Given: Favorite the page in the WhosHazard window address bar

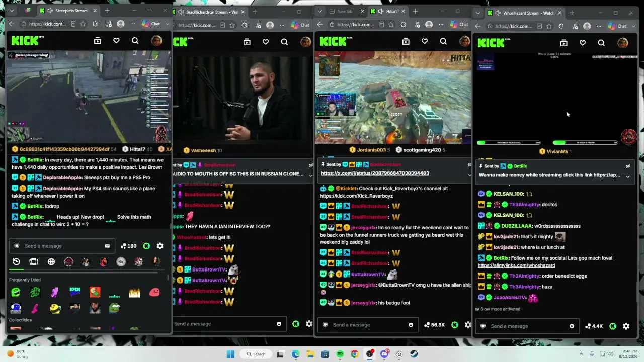Looking at the screenshot, I should (549, 26).
